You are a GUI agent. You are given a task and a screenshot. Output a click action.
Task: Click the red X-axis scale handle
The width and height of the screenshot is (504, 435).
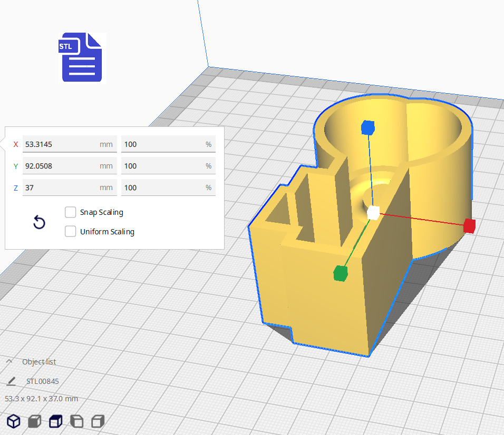469,226
